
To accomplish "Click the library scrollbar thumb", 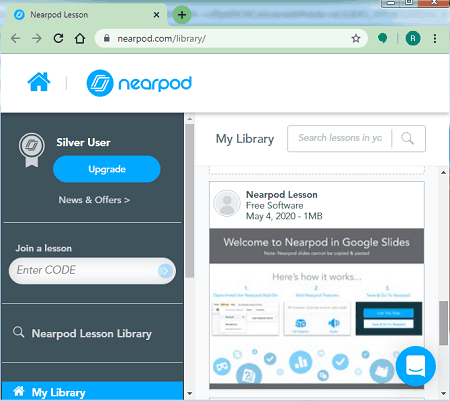I will (443, 323).
